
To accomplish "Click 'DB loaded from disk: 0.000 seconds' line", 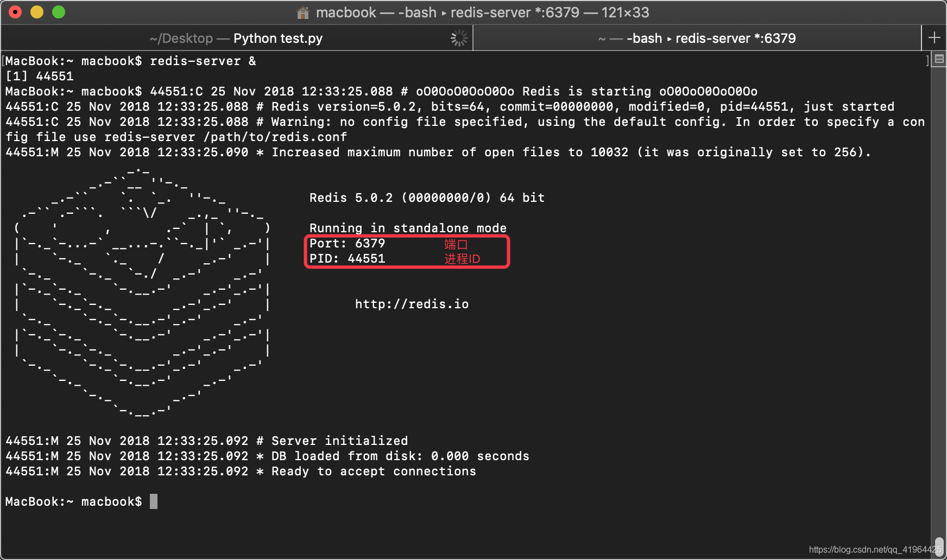I will tap(267, 456).
